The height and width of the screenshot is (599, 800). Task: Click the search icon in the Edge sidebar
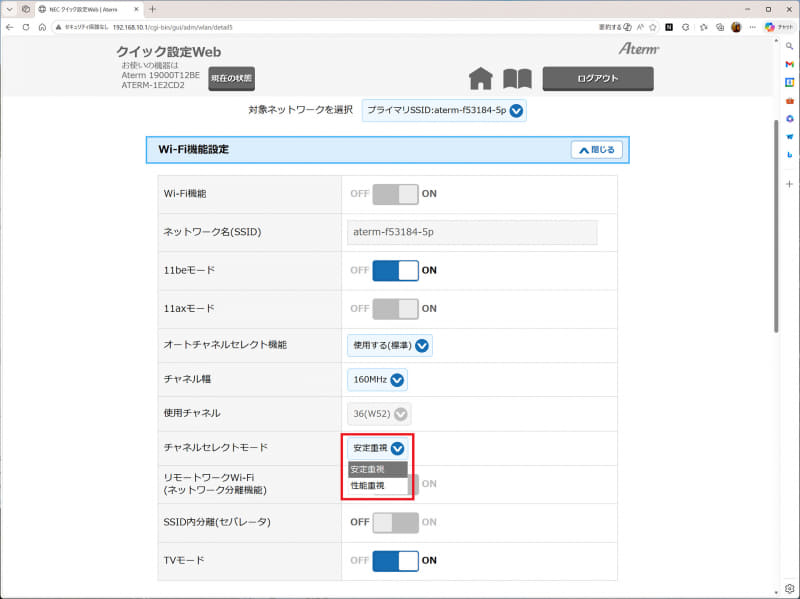790,47
